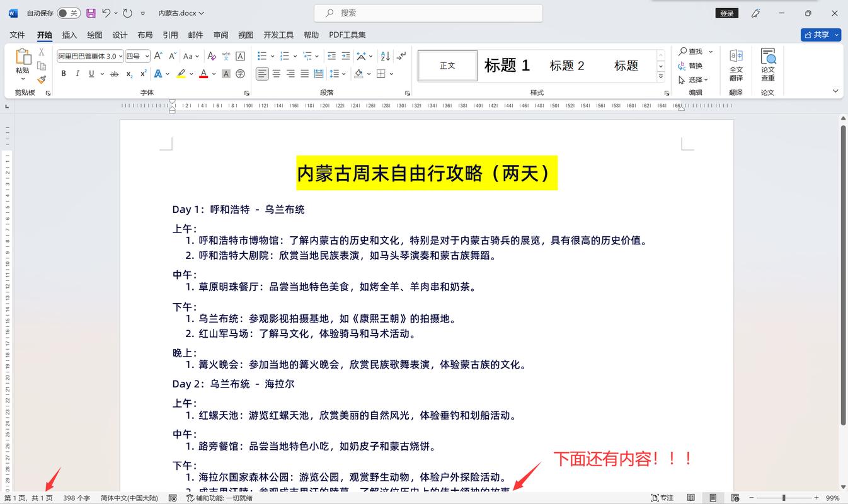
Task: Click the Replace (替换) button
Action: coord(690,66)
